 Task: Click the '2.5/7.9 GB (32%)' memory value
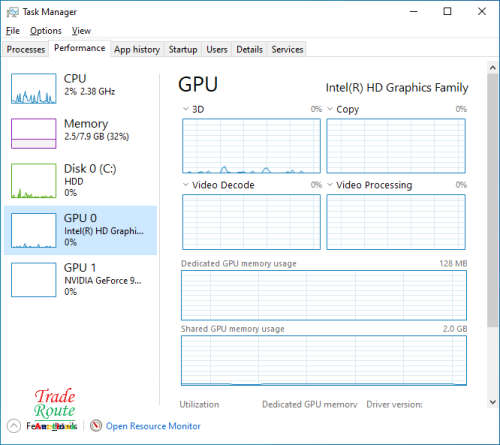(97, 136)
